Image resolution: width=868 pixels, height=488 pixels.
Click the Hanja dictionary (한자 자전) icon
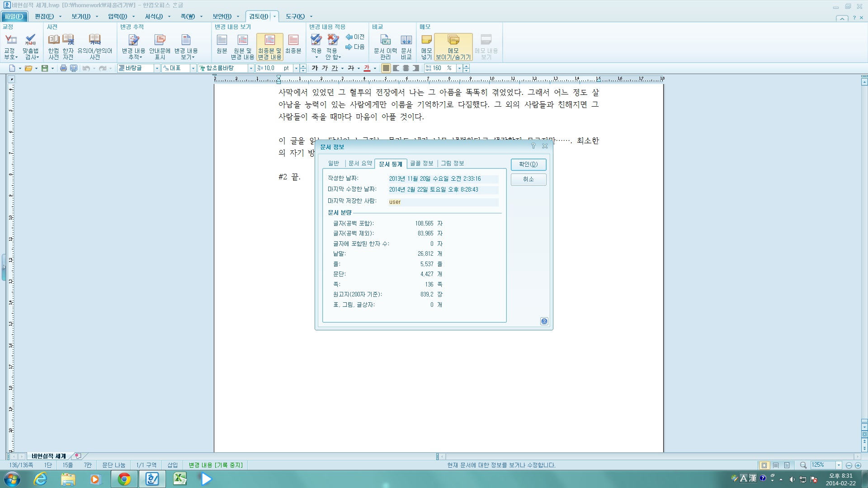point(68,46)
